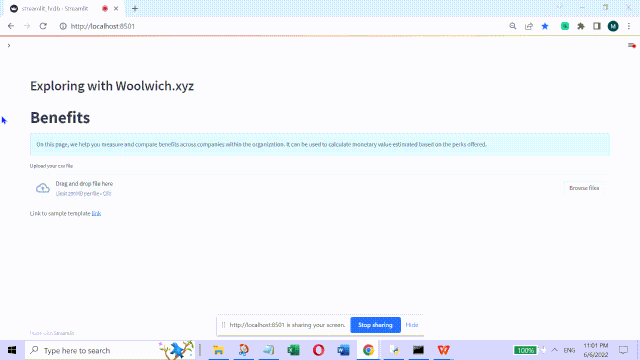The image size is (640, 360).
Task: Click the Made with Streamlit footer link
Action: 52,333
